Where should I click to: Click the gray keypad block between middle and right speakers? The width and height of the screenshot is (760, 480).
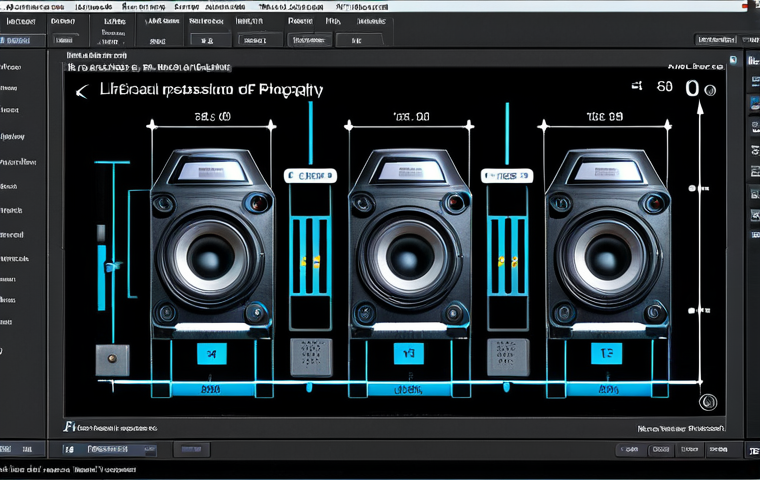pos(508,357)
